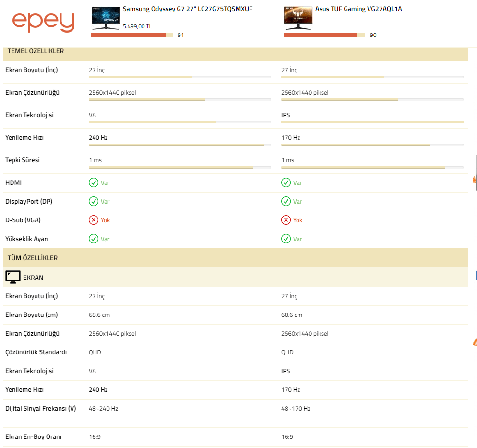Click Asus's Ekran Teknolojisi rating bar
This screenshot has height=448, width=477.
point(372,122)
